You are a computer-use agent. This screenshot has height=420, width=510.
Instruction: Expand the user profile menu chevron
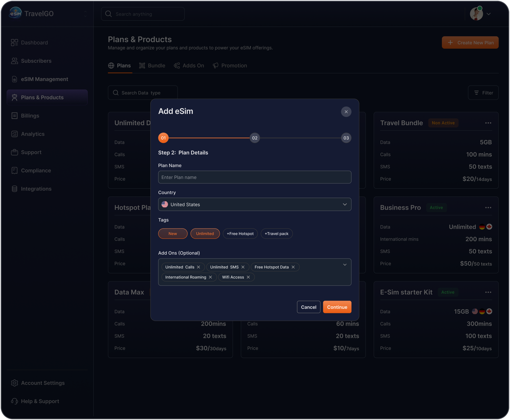[488, 14]
